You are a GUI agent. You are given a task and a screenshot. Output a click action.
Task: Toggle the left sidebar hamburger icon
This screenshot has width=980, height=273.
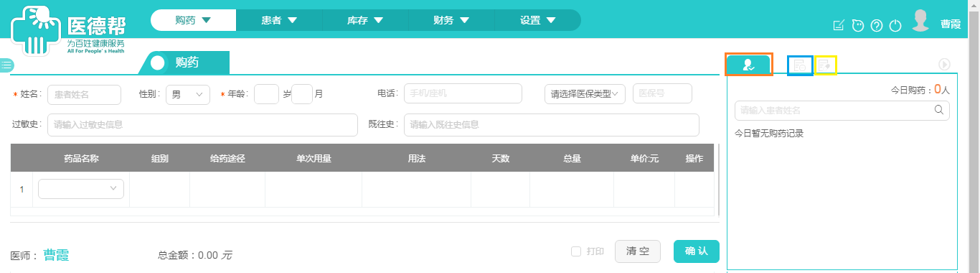click(x=6, y=65)
